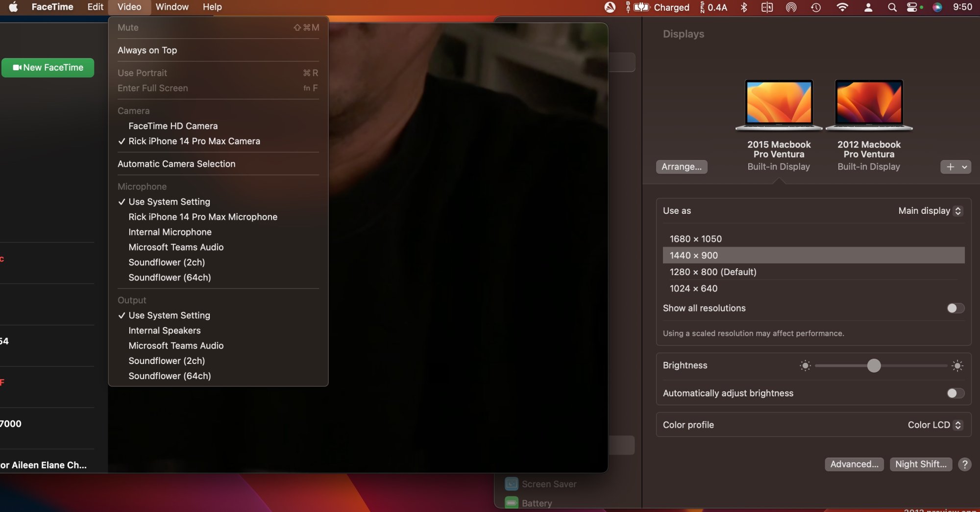The width and height of the screenshot is (980, 512).
Task: Open the Wi-Fi status menu
Action: click(842, 7)
